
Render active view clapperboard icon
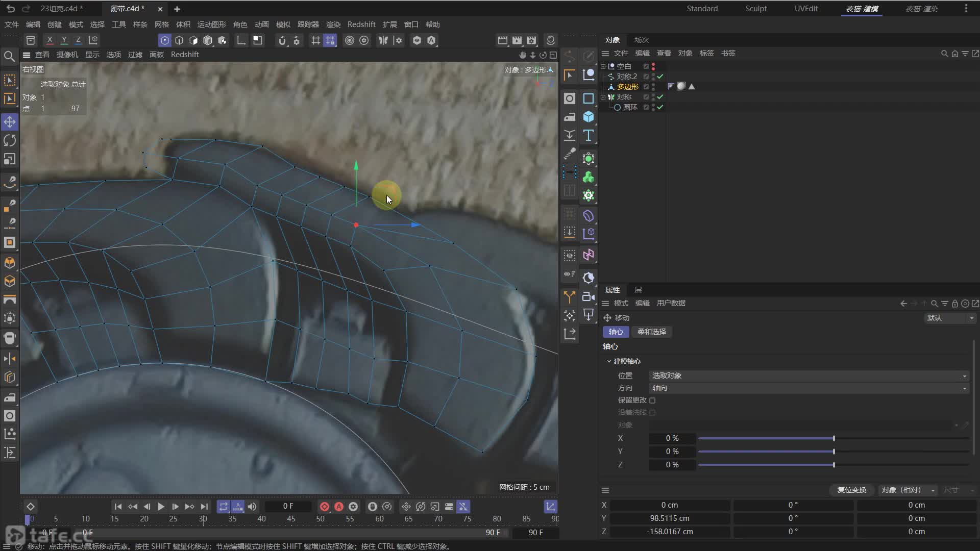[503, 40]
